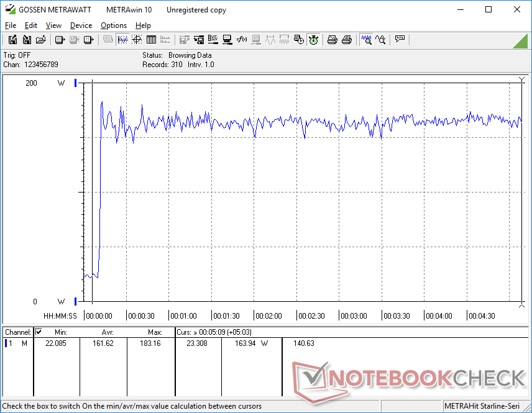
Task: Click the cursor arrow below graph's right edge
Action: [521, 305]
